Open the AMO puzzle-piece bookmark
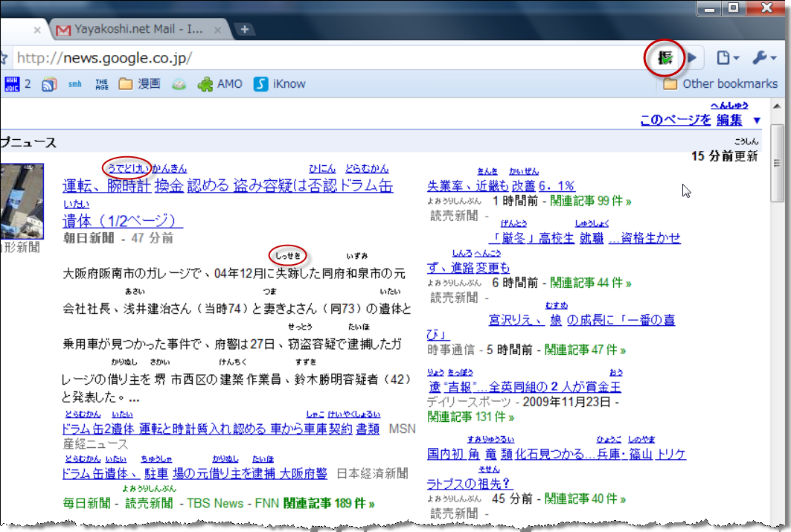This screenshot has width=791, height=532. [x=220, y=84]
